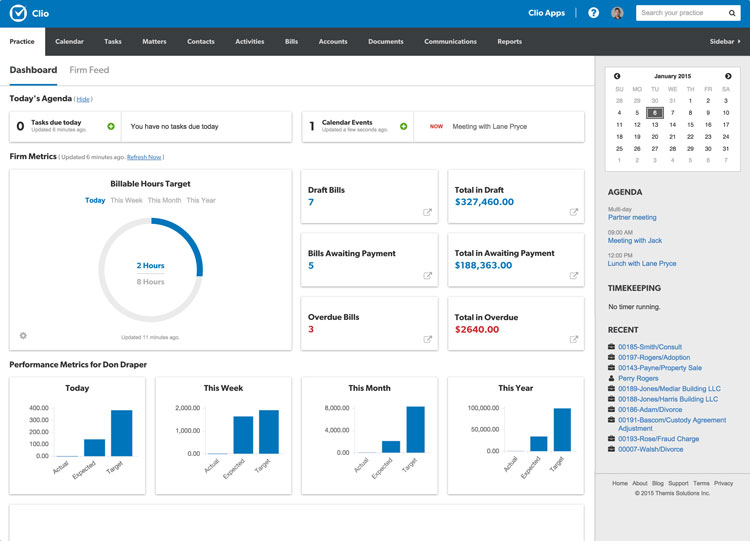
Task: Add calendar event with green plus icon
Action: click(404, 127)
